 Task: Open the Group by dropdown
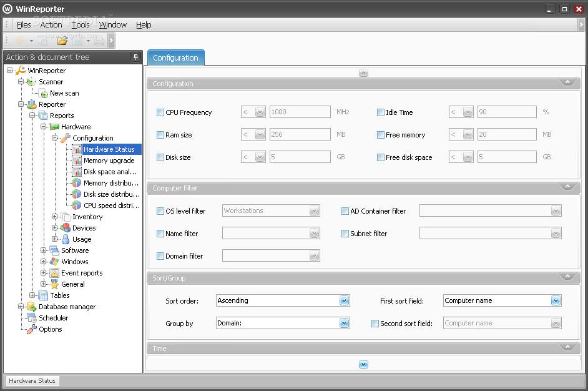tap(345, 323)
